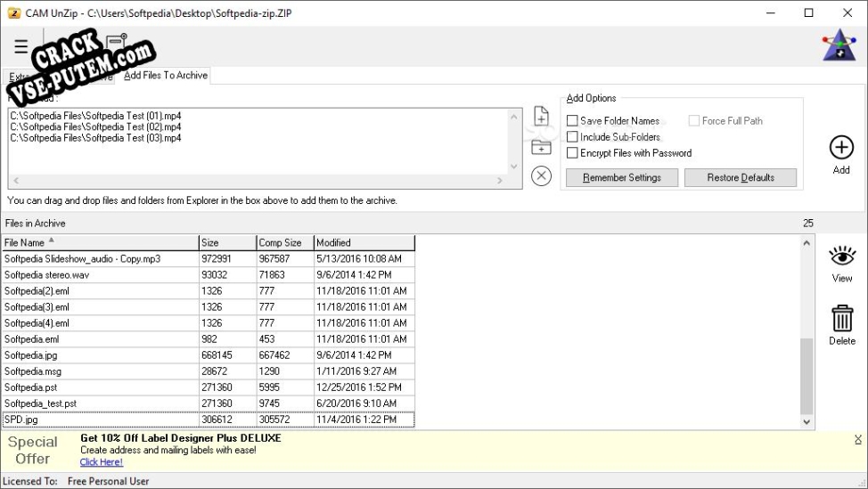Click the archive list scrollbar thumb
The image size is (868, 489).
807,376
